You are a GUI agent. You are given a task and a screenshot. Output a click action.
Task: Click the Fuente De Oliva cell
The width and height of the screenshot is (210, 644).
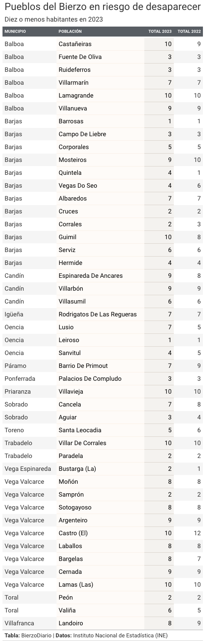(80, 57)
